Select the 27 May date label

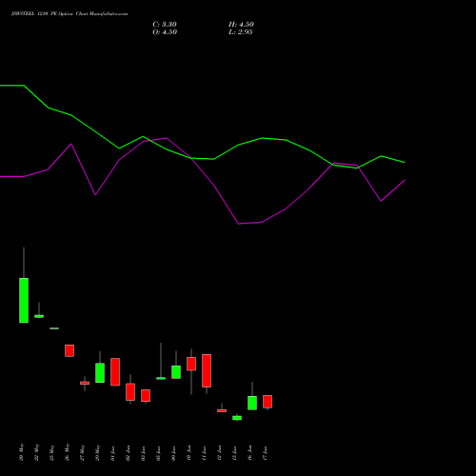tap(82, 453)
